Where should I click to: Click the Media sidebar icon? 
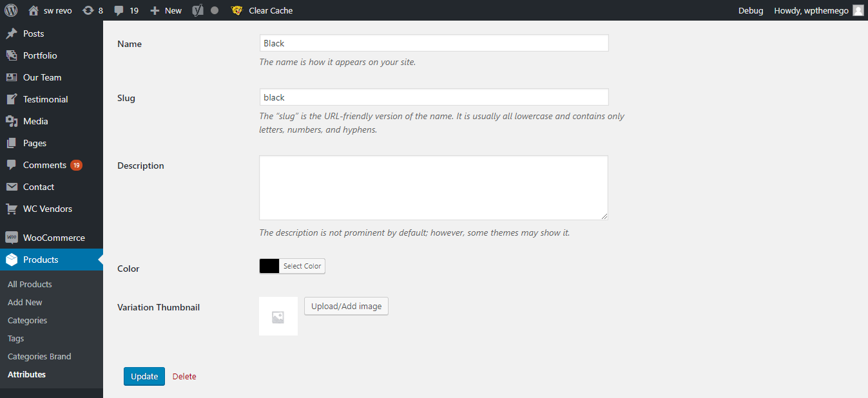pyautogui.click(x=12, y=121)
